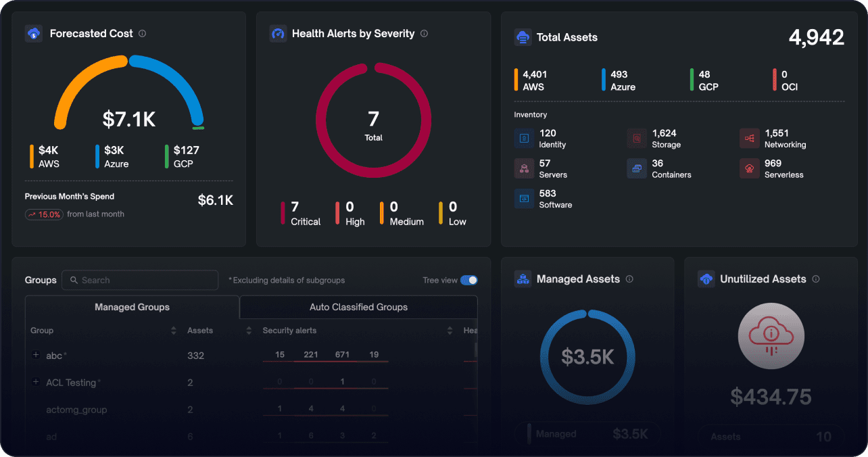Click the blue Azure arc of cost gauge
The image size is (868, 457).
click(x=177, y=83)
